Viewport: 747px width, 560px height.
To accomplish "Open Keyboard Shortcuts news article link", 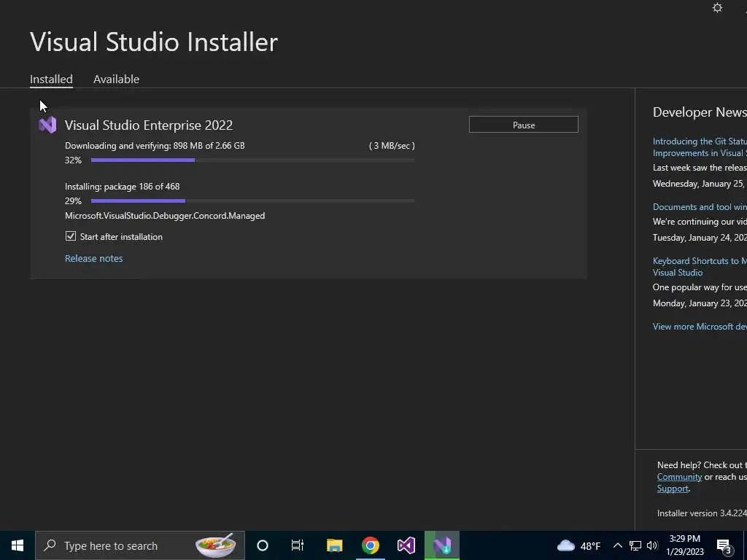I will point(700,267).
